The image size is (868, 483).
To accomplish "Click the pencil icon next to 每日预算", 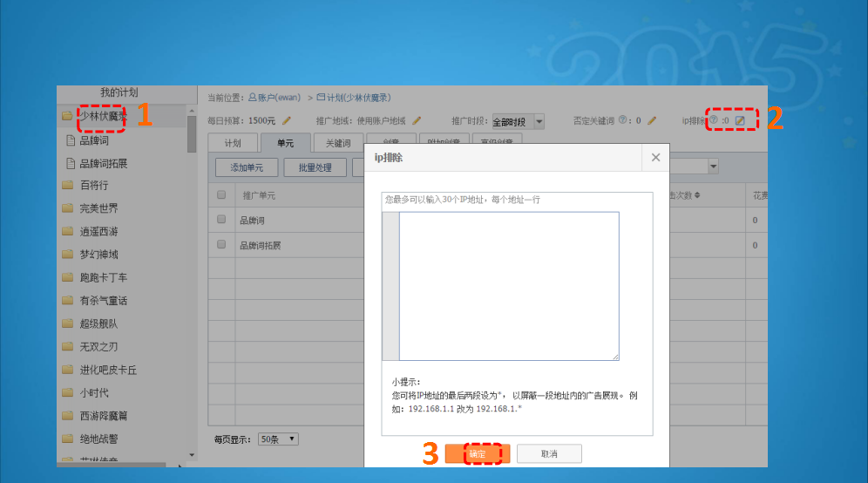I will (287, 120).
